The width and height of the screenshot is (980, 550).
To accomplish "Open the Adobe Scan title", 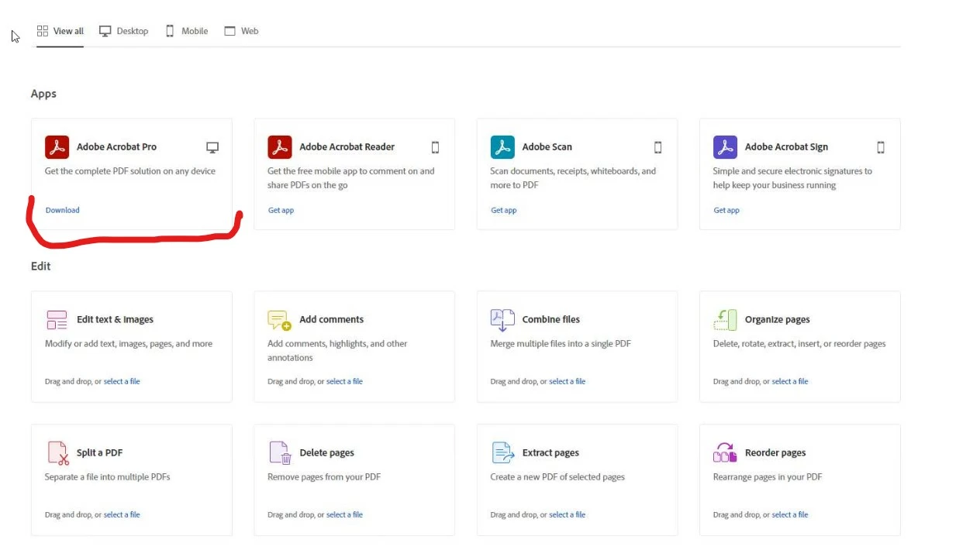I will tap(547, 146).
